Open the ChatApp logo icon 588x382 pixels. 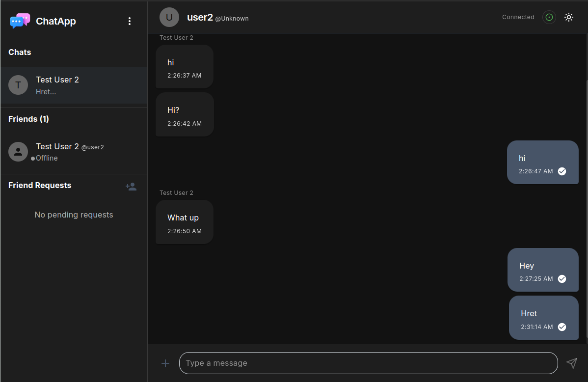20,21
